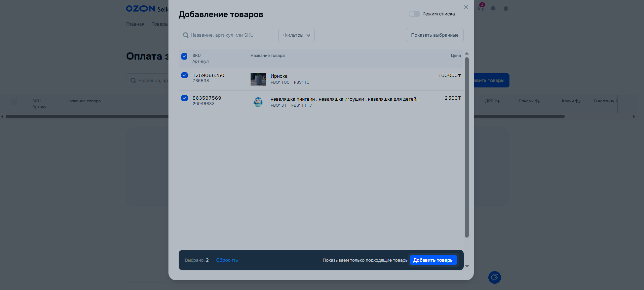Click the price 2 500₸
This screenshot has height=290, width=644.
point(453,98)
